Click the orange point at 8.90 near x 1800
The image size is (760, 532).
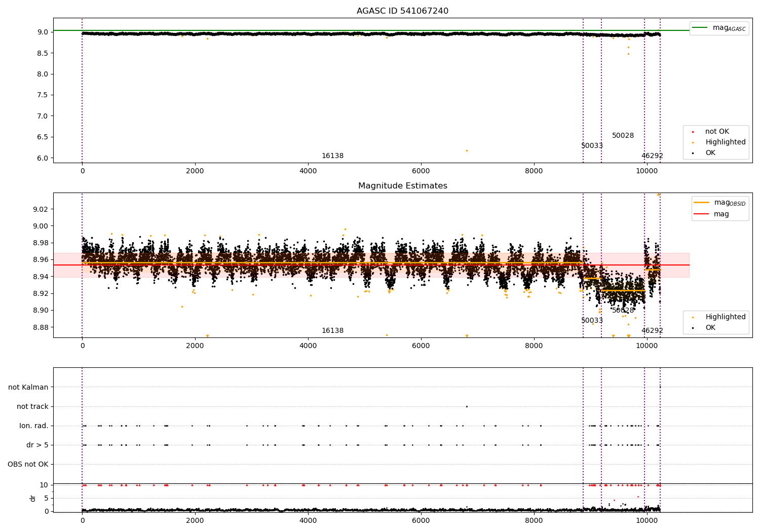[x=182, y=307]
